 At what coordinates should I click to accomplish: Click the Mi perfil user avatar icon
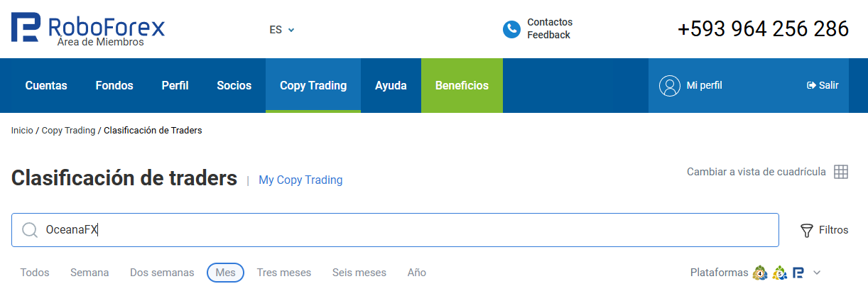pos(670,85)
